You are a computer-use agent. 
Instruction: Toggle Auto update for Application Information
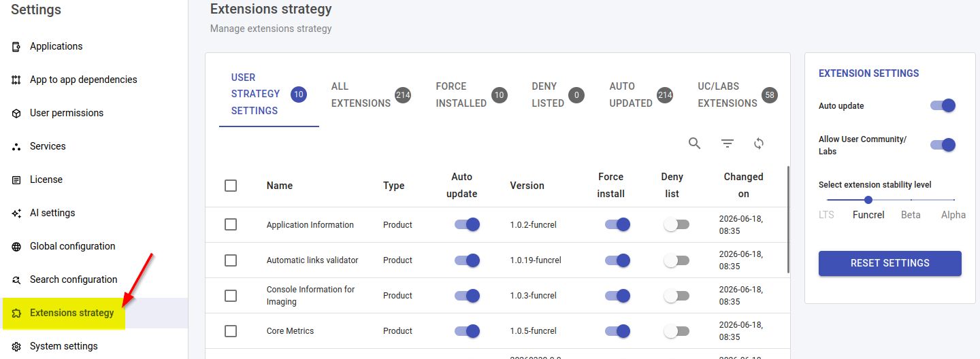[x=468, y=224]
